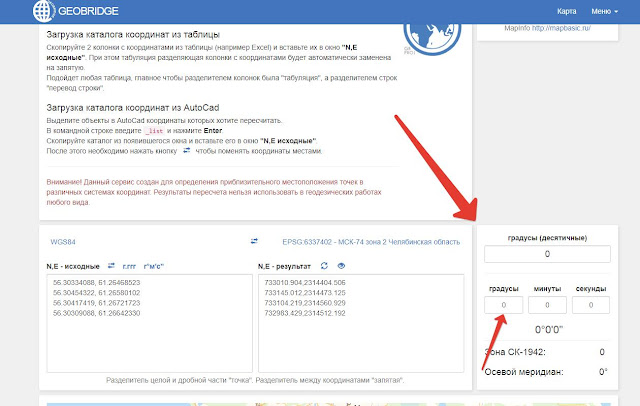Click source row 56.30454322, 61.26580102
640x406 pixels.
pyautogui.click(x=96, y=293)
